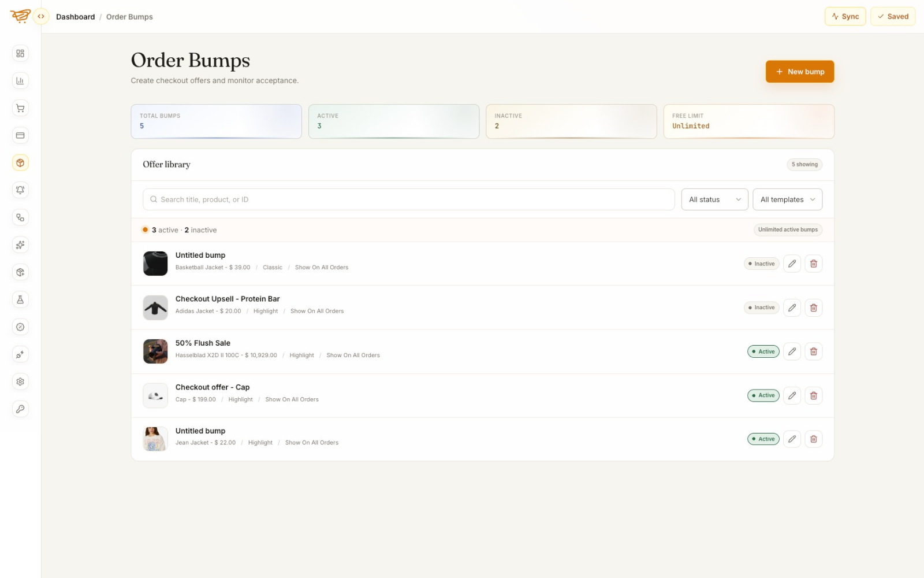The height and width of the screenshot is (578, 924).
Task: Click 'Unlimited active bumps' badge
Action: coord(788,230)
